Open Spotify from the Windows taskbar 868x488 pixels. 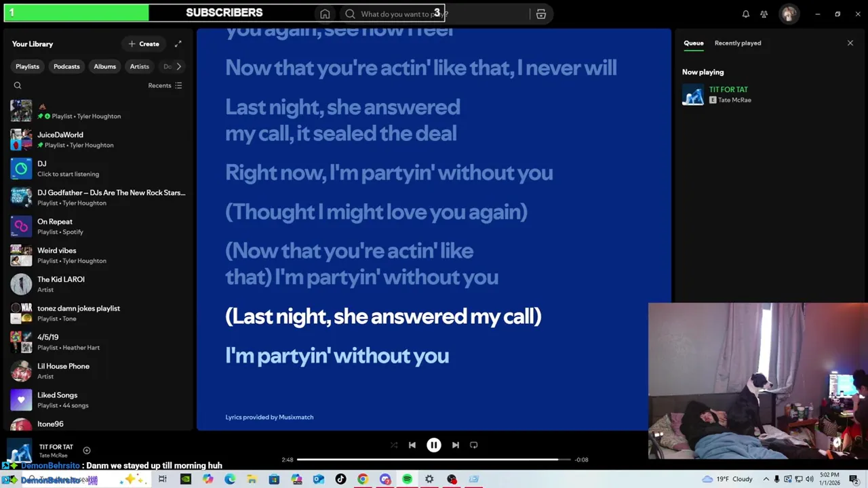(x=407, y=479)
